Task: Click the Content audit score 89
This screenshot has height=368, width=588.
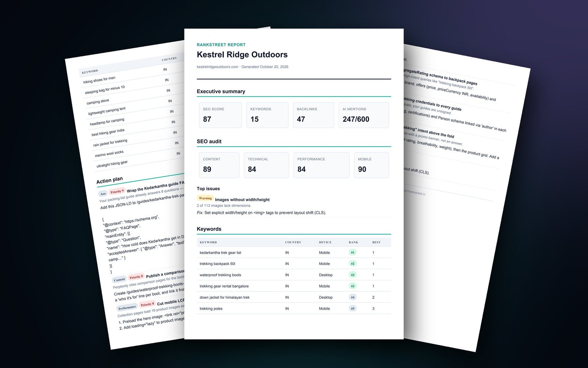Action: point(219,165)
